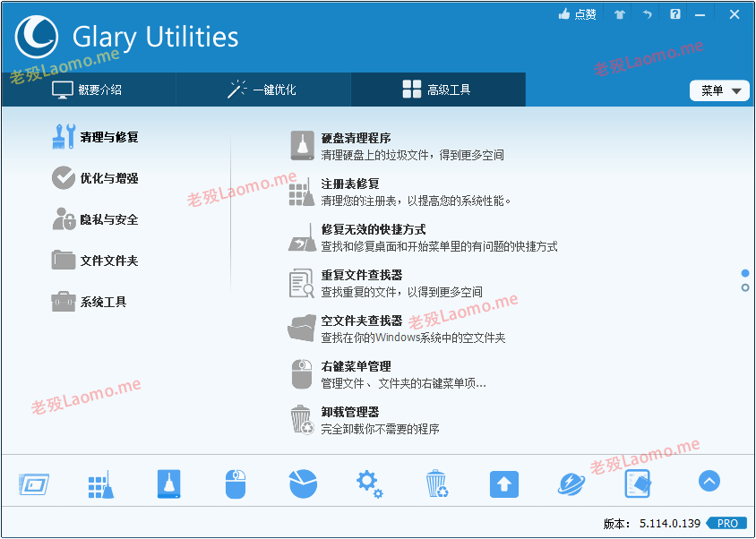This screenshot has width=756, height=539.
Task: Open 卸载管理器 link
Action: click(x=350, y=412)
